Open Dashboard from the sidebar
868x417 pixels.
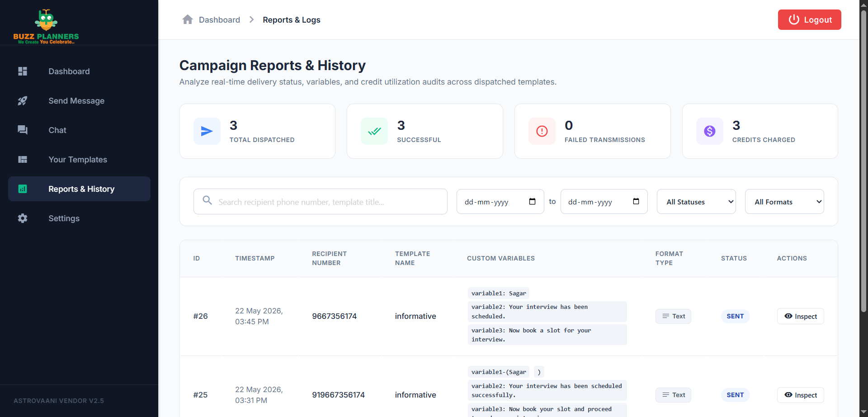click(79, 71)
